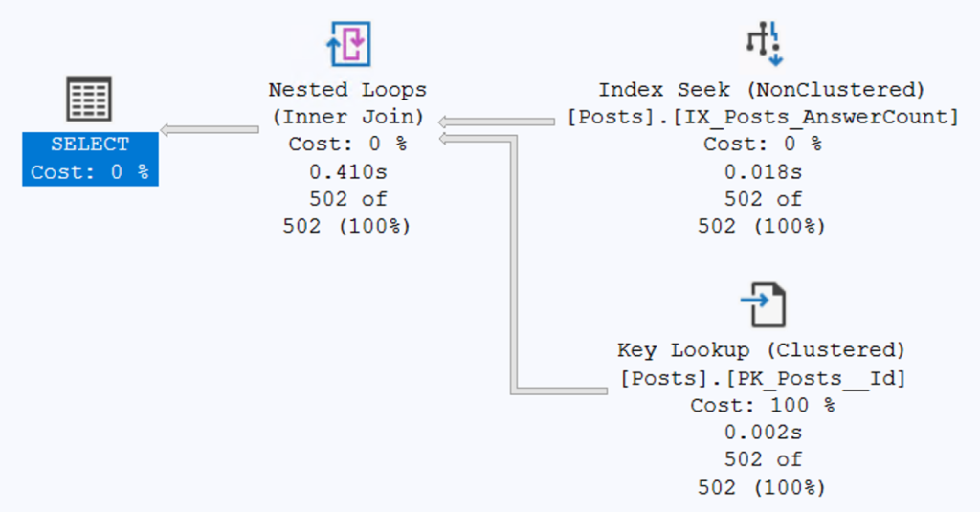Select connector line from Key Lookup operator
980x512 pixels.
pos(517,287)
